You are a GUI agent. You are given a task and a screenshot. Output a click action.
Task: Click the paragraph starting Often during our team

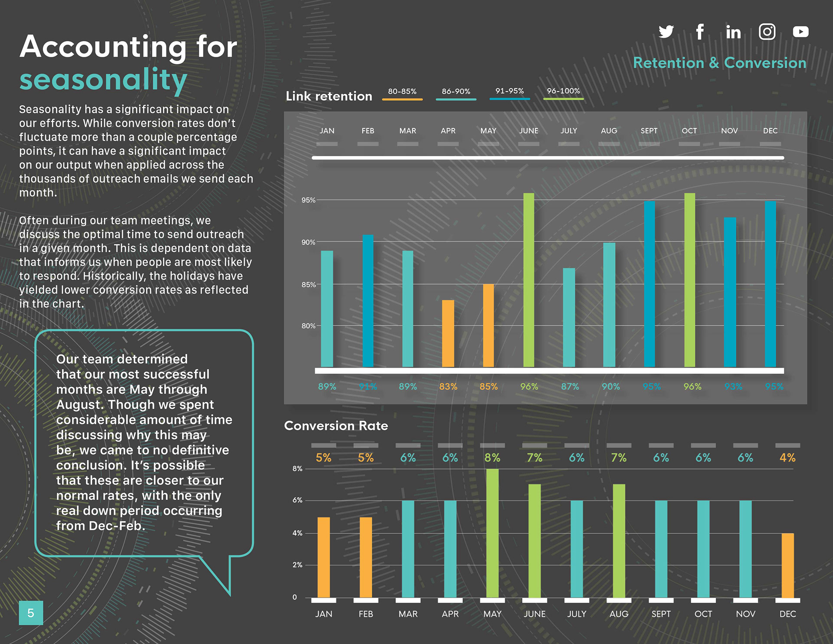click(x=135, y=262)
